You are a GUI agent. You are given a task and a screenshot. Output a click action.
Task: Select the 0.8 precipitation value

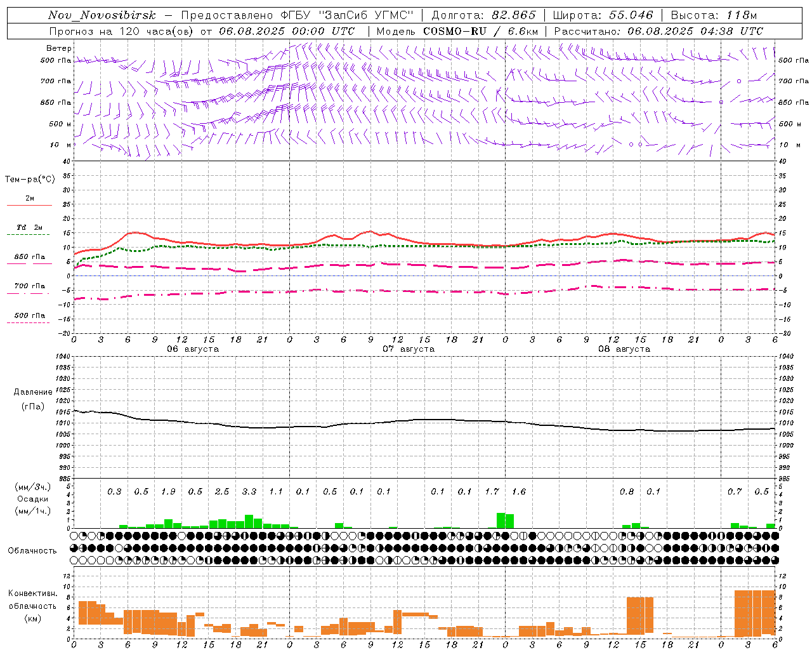coord(627,491)
